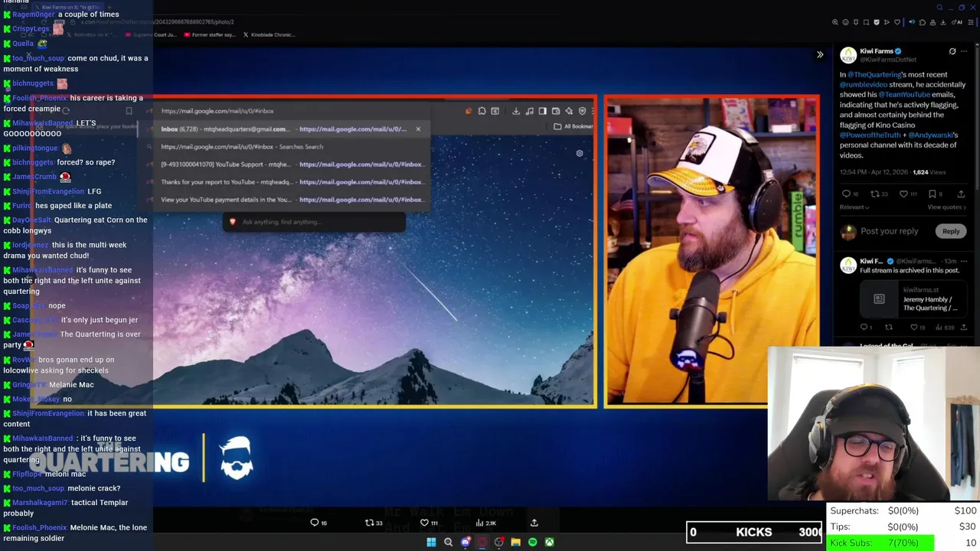Open the extensions cube icon
Viewport: 980px width, 551px height.
[923, 22]
